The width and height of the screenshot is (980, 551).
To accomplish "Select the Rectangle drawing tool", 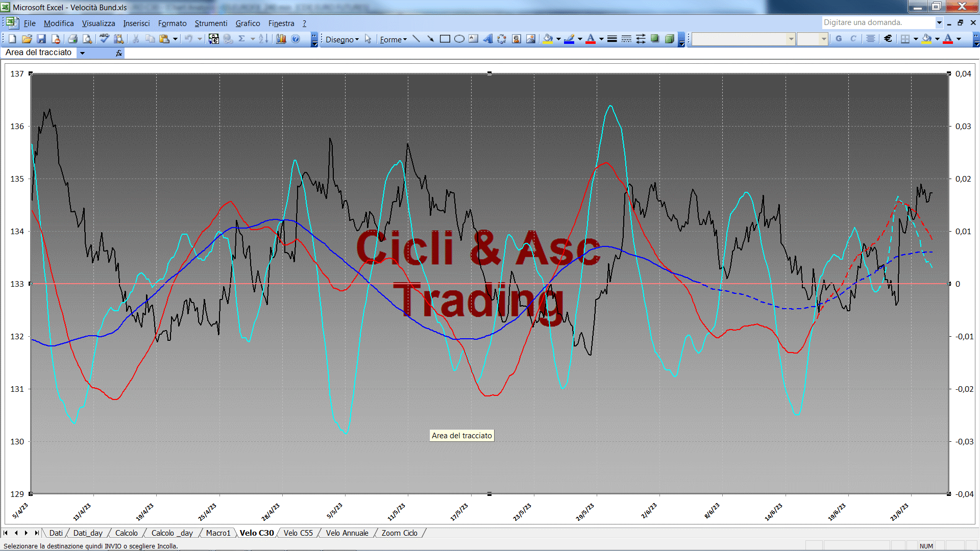I will [445, 39].
